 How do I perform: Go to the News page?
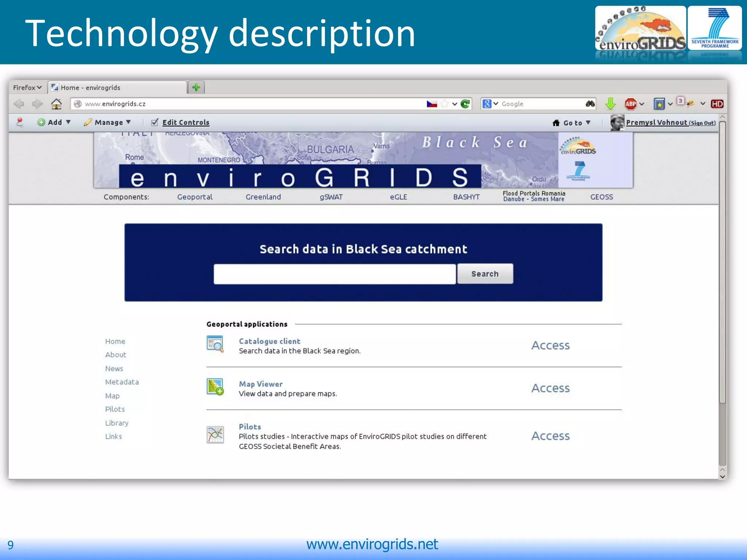click(x=114, y=369)
